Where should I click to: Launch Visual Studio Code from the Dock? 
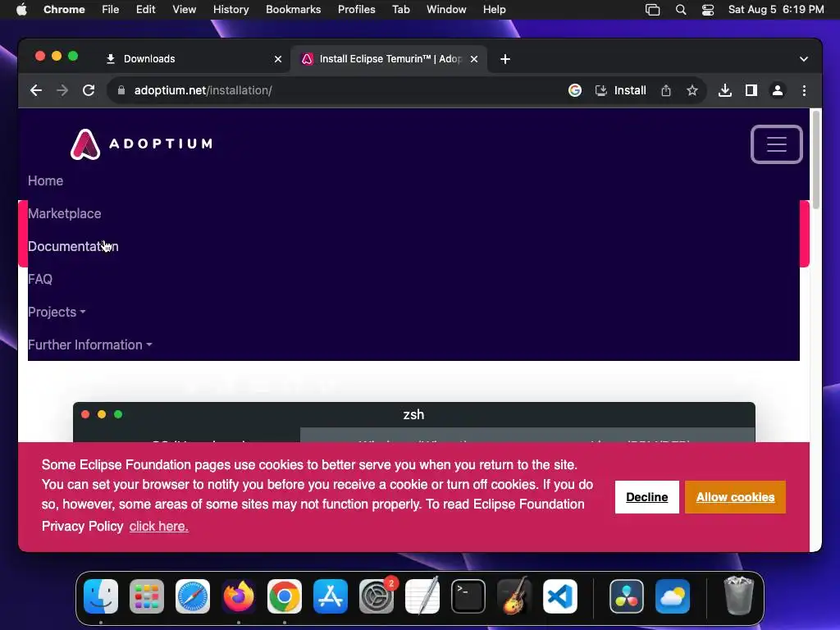tap(559, 596)
